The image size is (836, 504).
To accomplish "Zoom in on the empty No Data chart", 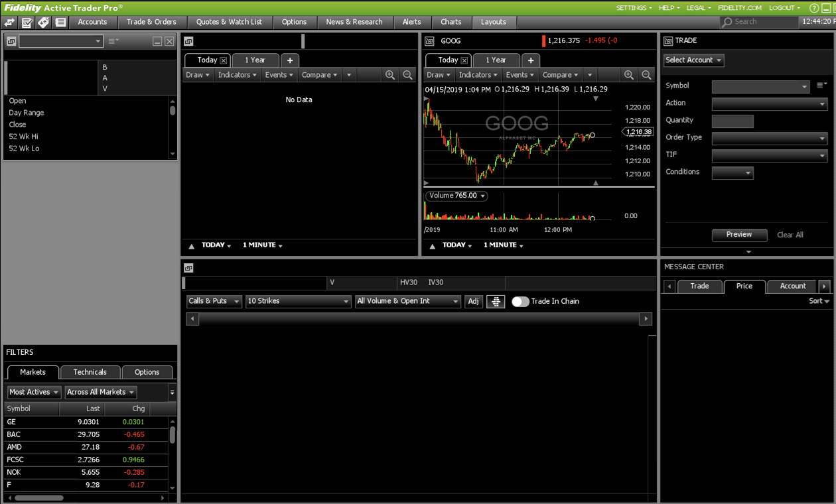I will click(x=390, y=75).
